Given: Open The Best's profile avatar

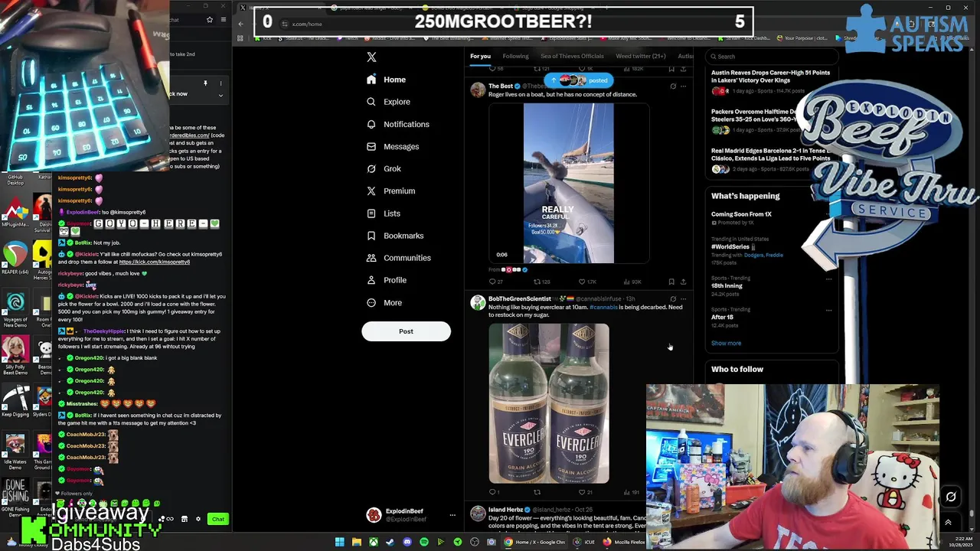Looking at the screenshot, I should (478, 90).
